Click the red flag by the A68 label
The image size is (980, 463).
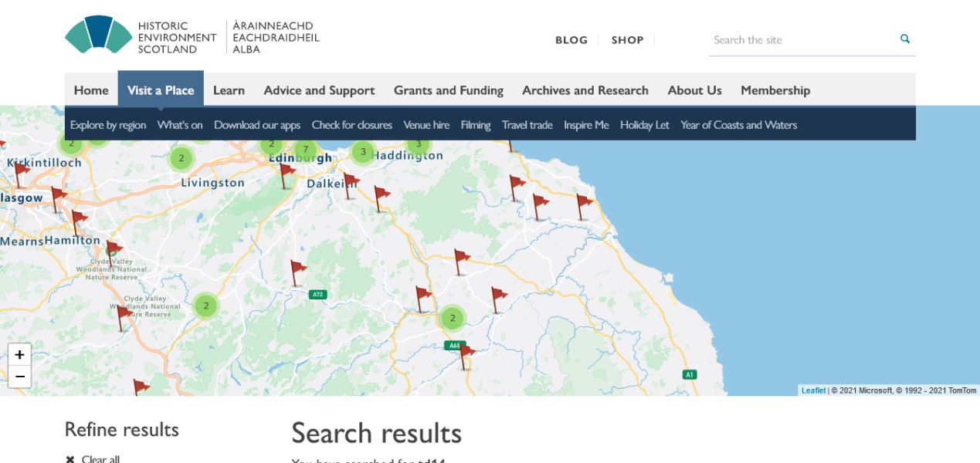click(x=466, y=358)
